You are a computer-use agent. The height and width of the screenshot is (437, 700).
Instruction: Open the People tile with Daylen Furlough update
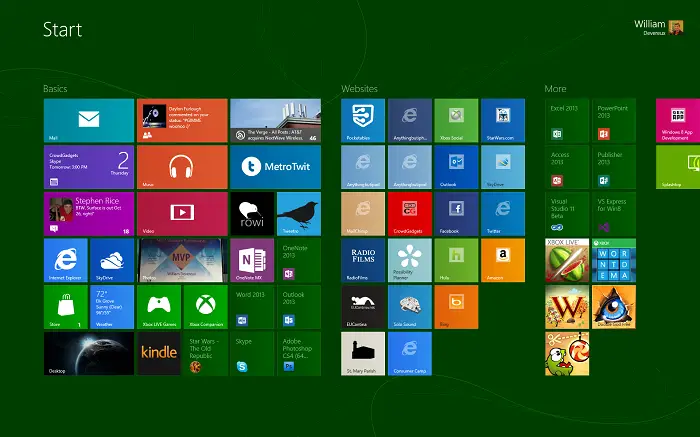[x=182, y=121]
